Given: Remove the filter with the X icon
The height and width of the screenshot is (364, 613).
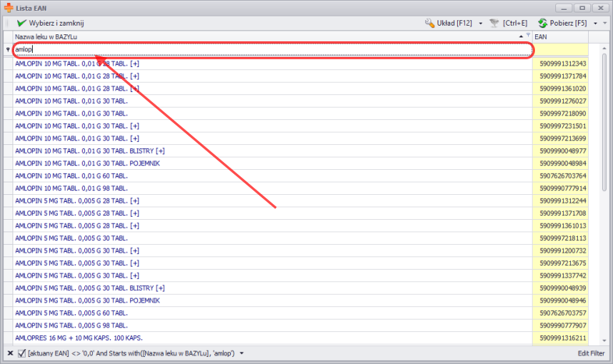Looking at the screenshot, I should (9, 353).
